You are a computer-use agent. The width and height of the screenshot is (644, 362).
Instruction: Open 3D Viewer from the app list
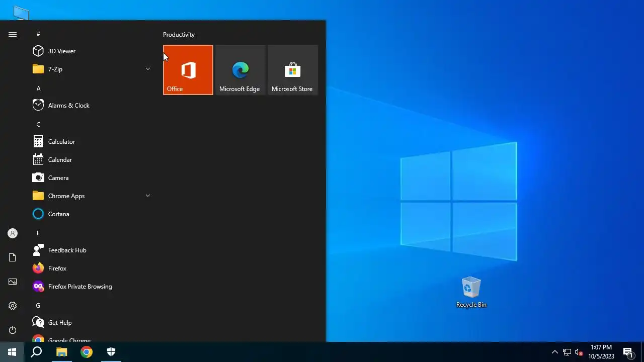(92, 51)
